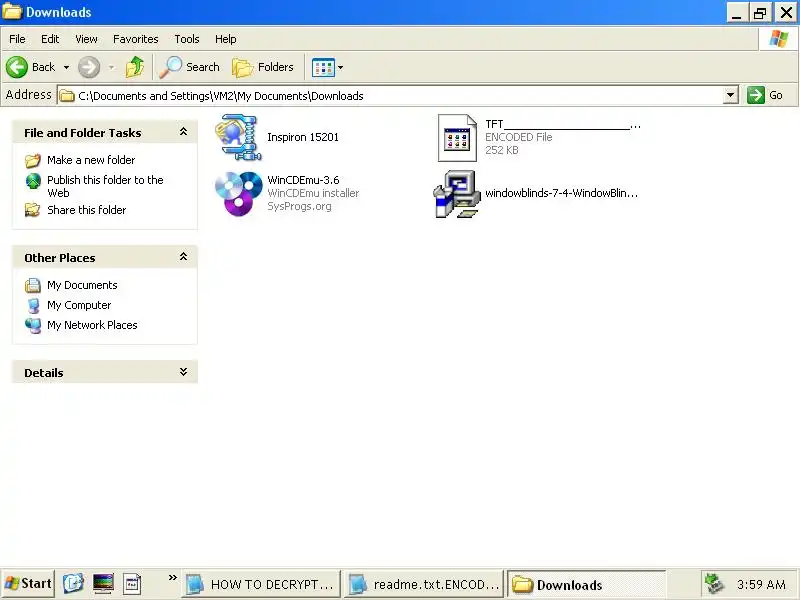
Task: Select the windowblinds installer icon
Action: click(457, 194)
